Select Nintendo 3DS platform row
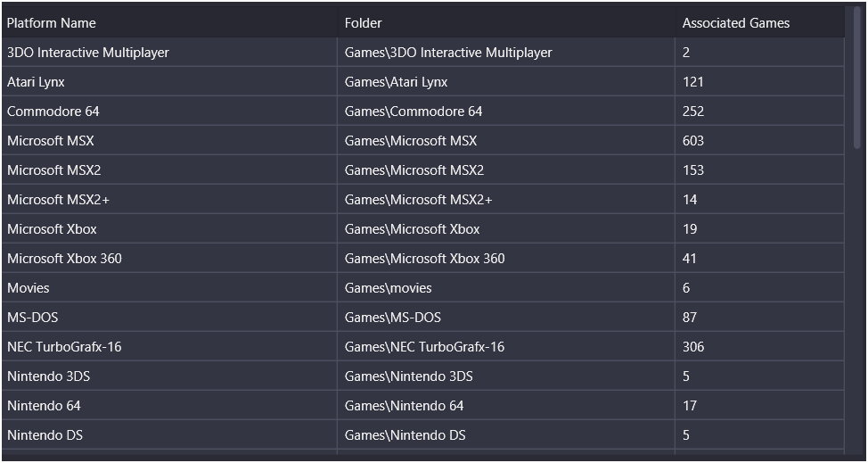 click(423, 376)
